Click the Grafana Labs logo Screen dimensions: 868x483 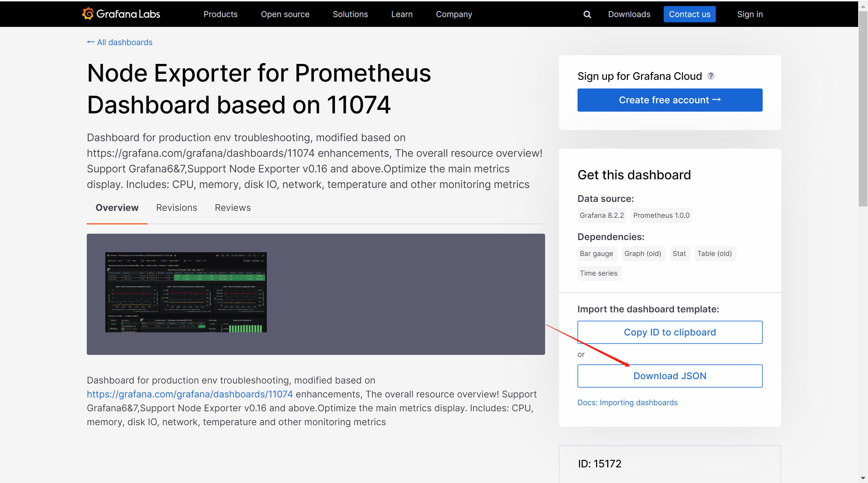[121, 14]
